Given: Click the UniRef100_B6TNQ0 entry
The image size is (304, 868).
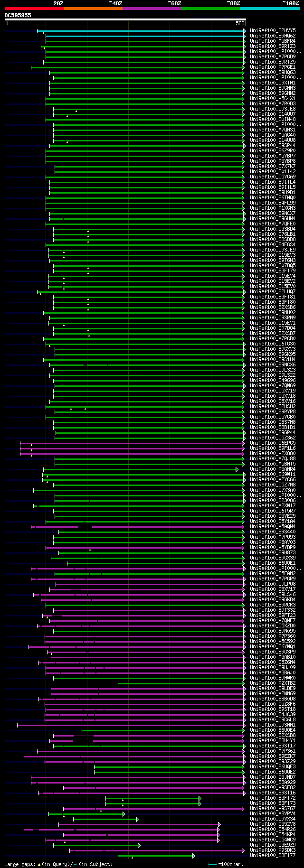Looking at the screenshot, I should [x=273, y=198].
